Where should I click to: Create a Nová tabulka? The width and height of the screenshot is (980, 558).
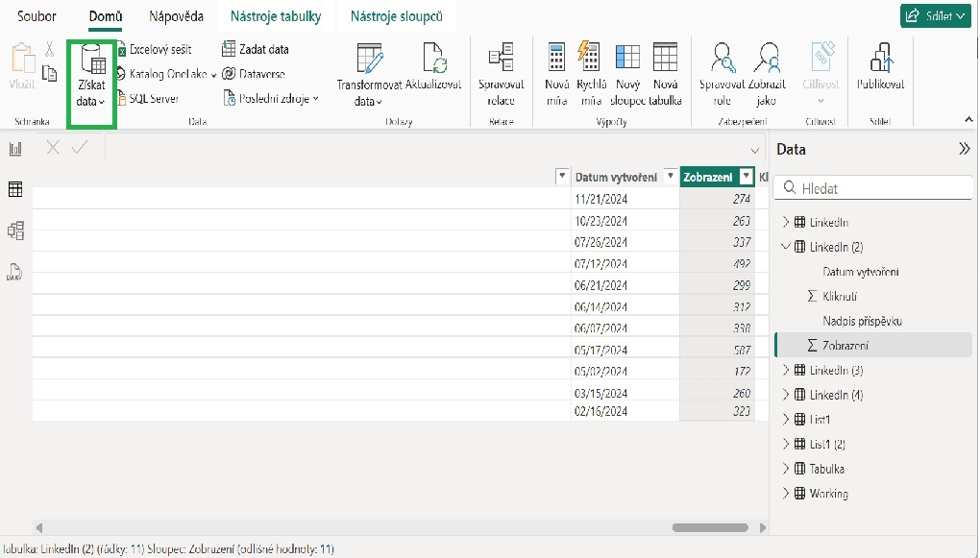[665, 74]
